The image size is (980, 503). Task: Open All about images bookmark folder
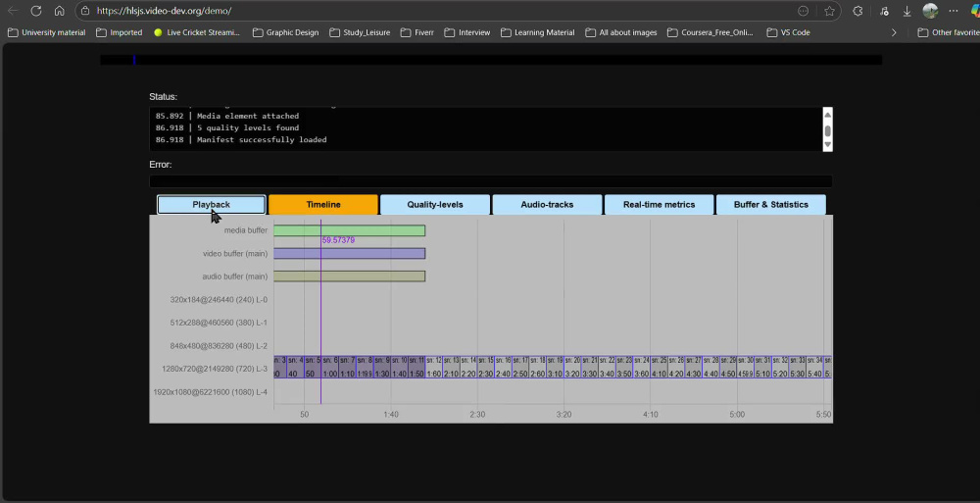(621, 32)
